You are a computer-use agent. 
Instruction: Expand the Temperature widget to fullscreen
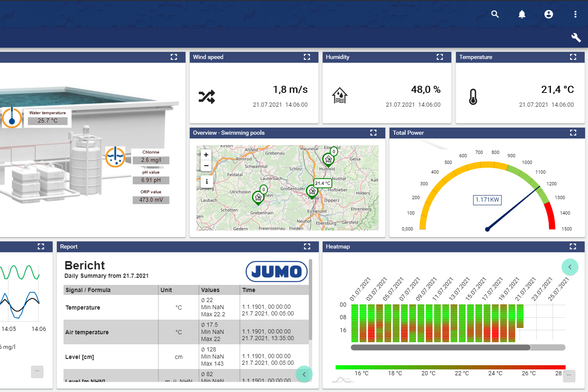[573, 57]
